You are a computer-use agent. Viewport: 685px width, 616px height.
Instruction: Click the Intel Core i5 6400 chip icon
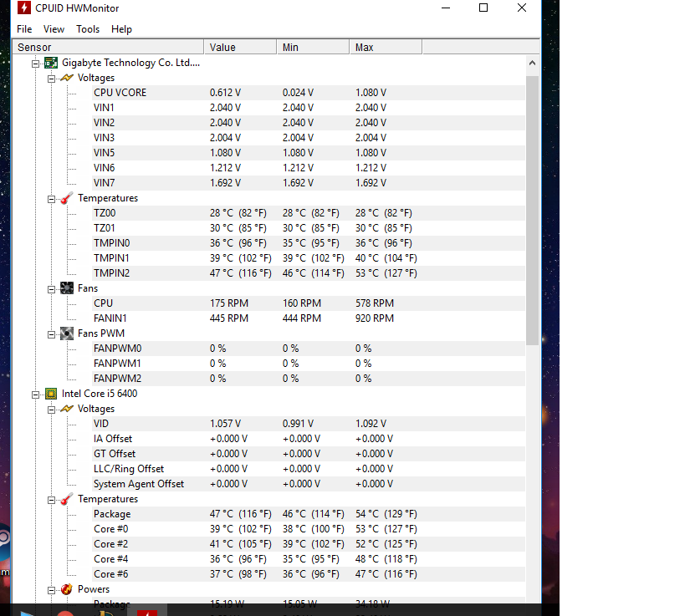51,394
